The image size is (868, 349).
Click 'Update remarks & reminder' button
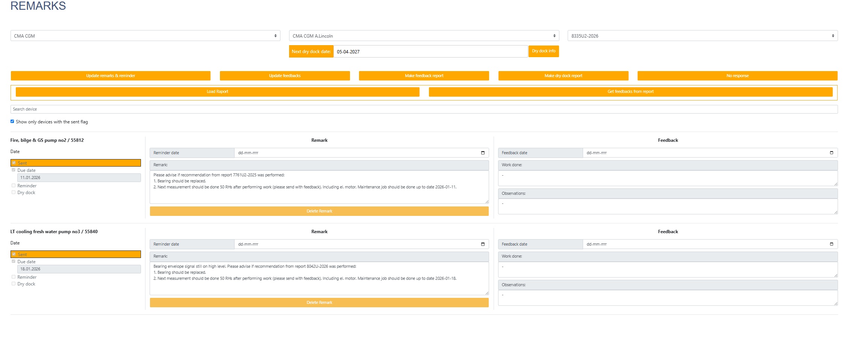(111, 76)
